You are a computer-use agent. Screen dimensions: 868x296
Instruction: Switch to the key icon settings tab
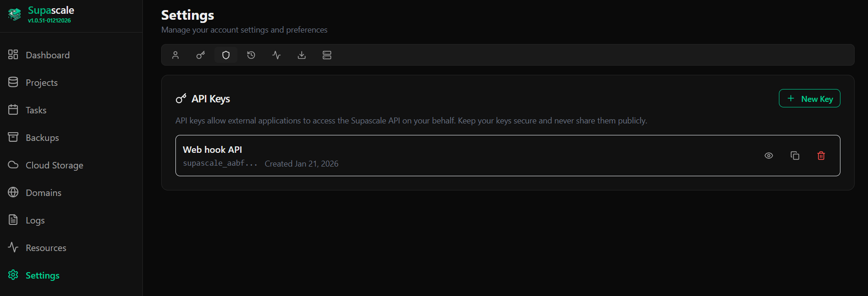click(201, 55)
